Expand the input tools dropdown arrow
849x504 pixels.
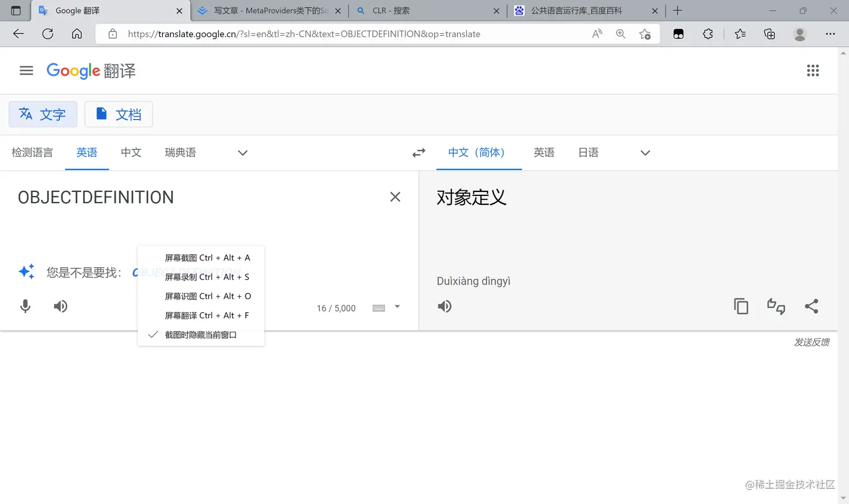pyautogui.click(x=397, y=307)
